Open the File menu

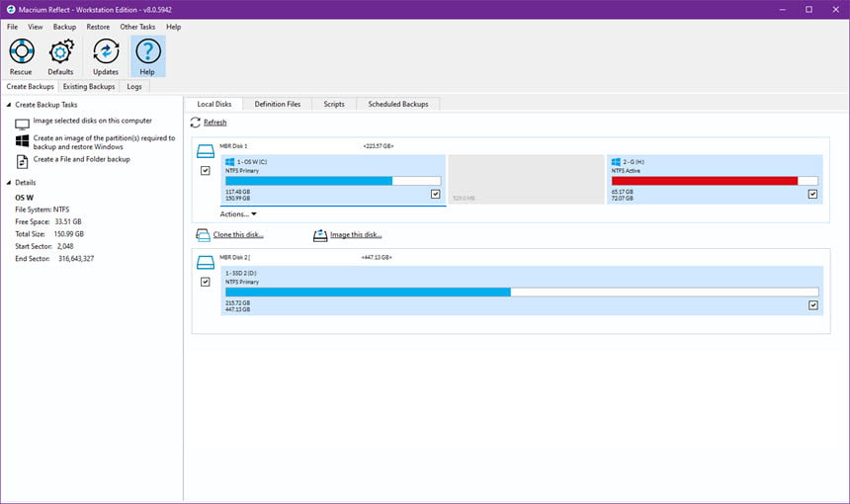pos(13,27)
